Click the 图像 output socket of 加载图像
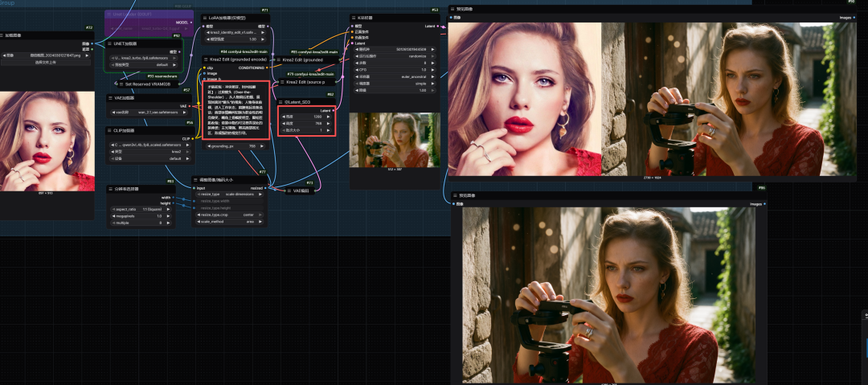Image resolution: width=868 pixels, height=385 pixels. (93, 43)
